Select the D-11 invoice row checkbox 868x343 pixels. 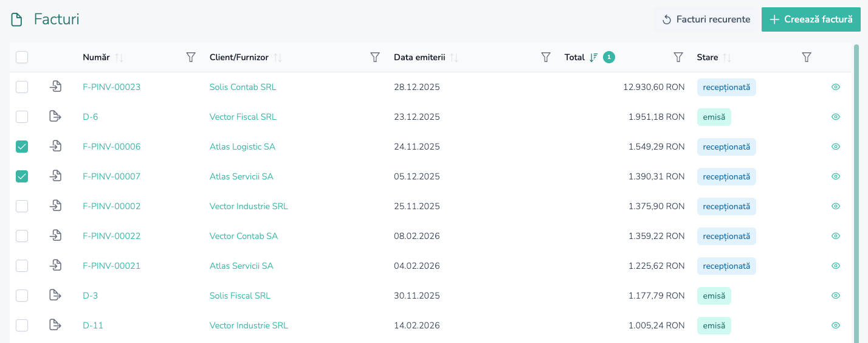[x=22, y=325]
